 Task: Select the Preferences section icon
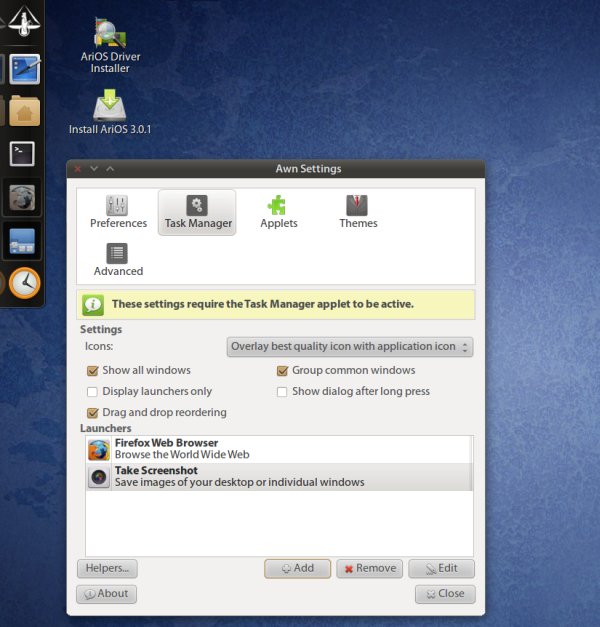click(118, 212)
